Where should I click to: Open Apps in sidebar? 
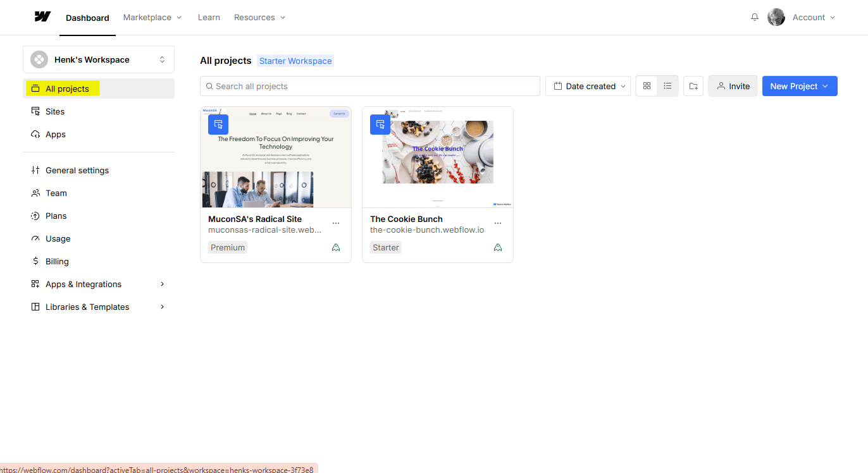(x=99, y=134)
